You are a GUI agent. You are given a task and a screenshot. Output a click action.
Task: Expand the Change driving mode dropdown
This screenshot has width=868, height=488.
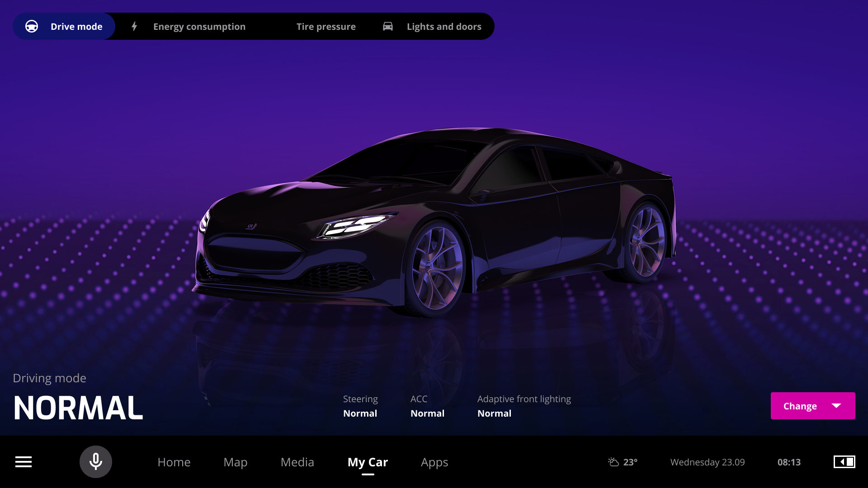tap(812, 406)
